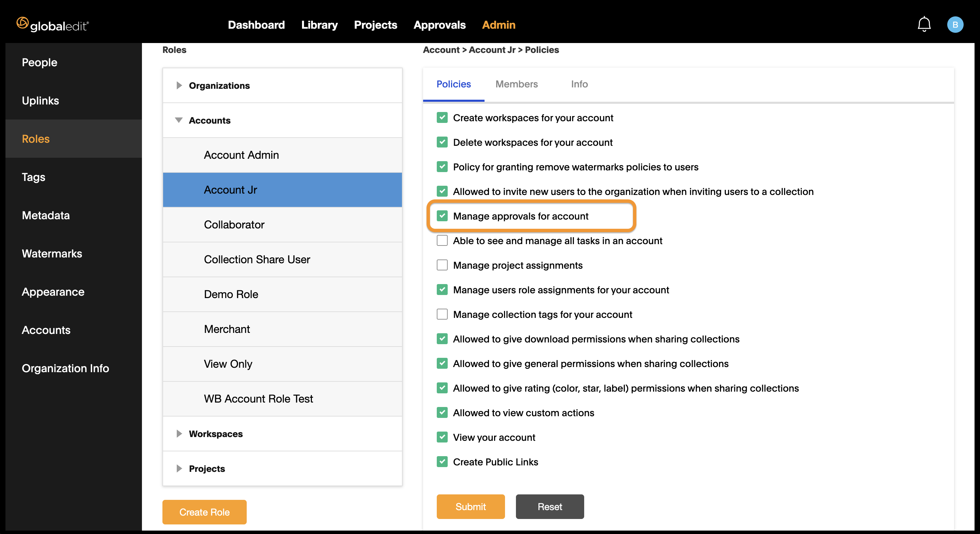This screenshot has height=534, width=980.
Task: Open the notifications bell icon
Action: point(924,25)
